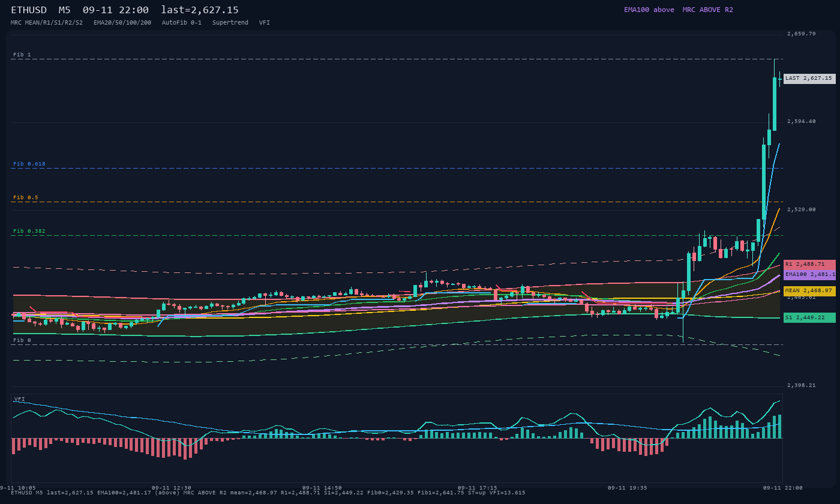Screen dimensions: 840x504
Task: Click the VFI panel label
Action: [19, 399]
